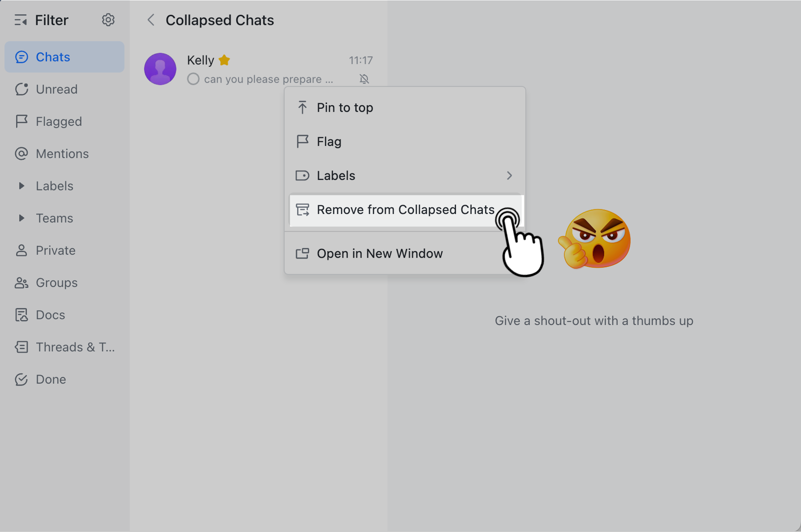Open the Flagged messages section
The height and width of the screenshot is (532, 801).
pyautogui.click(x=21, y=121)
